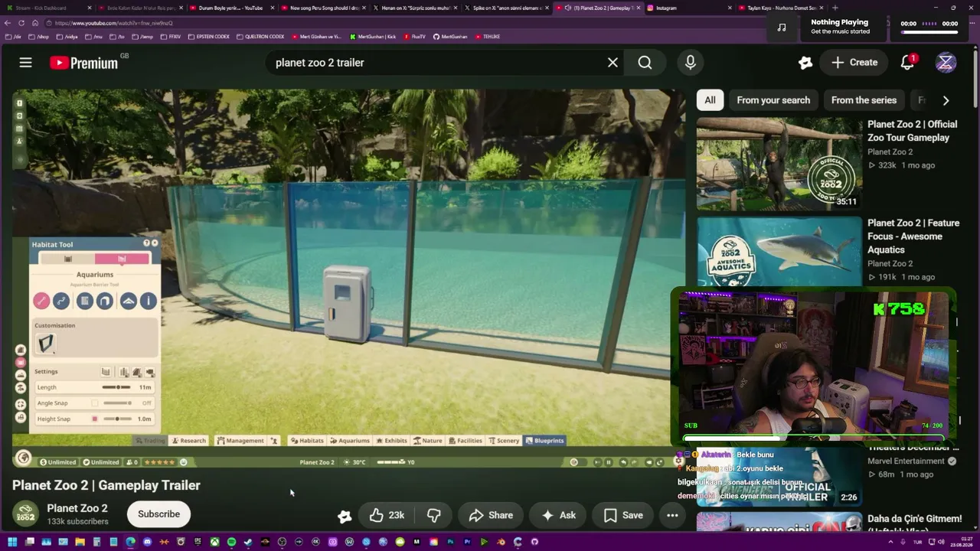Start voice search with the microphone

[690, 63]
